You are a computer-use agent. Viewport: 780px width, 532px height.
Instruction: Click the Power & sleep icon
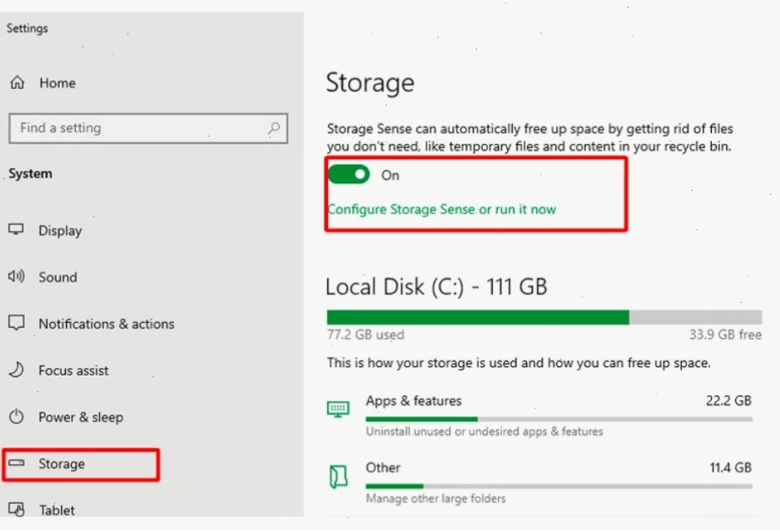click(x=16, y=416)
